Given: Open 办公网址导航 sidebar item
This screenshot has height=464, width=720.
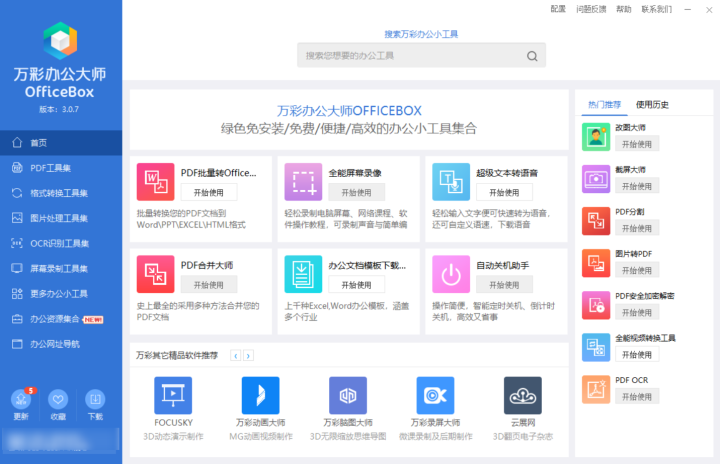Looking at the screenshot, I should pyautogui.click(x=61, y=344).
